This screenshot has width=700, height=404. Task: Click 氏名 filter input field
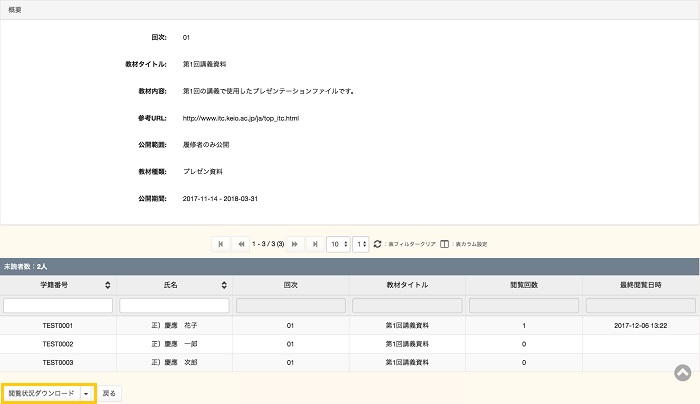(174, 305)
